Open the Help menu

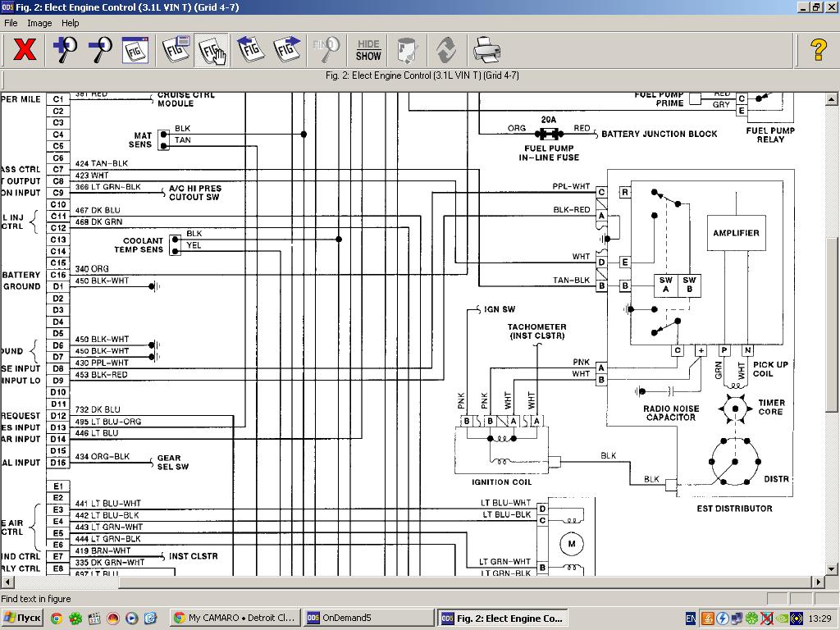coord(71,23)
